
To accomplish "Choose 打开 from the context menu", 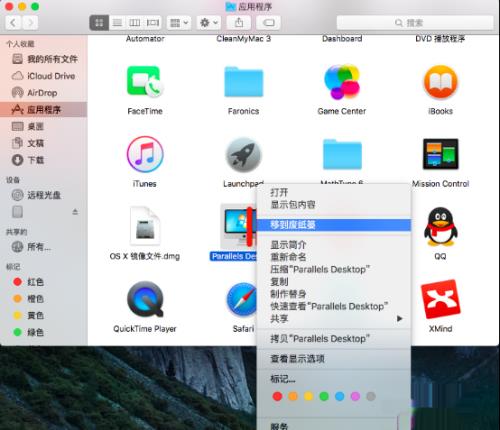I will [334, 192].
